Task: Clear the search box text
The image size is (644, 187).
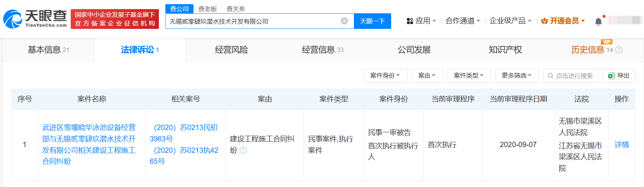Action: (344, 21)
